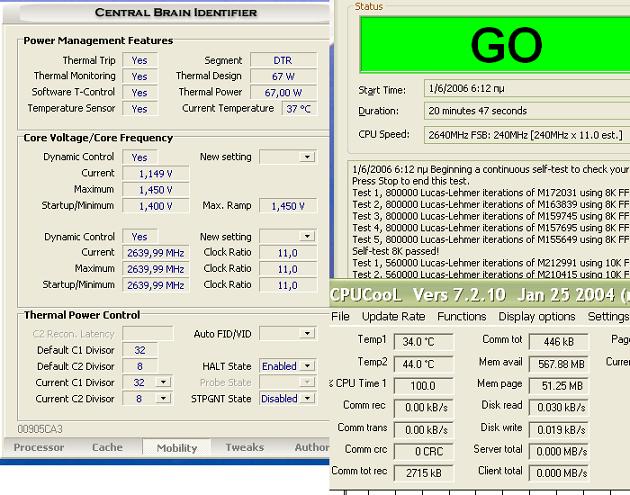Open the Author tab
The width and height of the screenshot is (630, 495).
point(311,447)
